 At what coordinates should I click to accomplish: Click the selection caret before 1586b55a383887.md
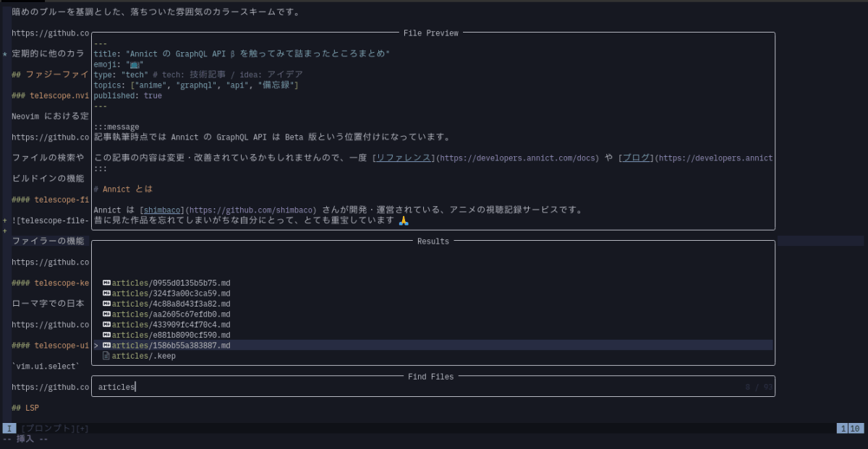pyautogui.click(x=96, y=346)
